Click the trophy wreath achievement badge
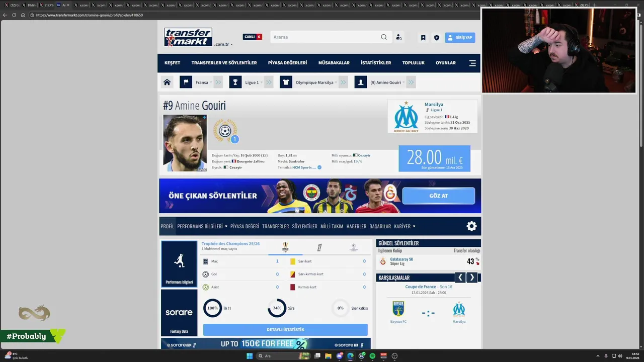This screenshot has height=362, width=644. coord(225,131)
